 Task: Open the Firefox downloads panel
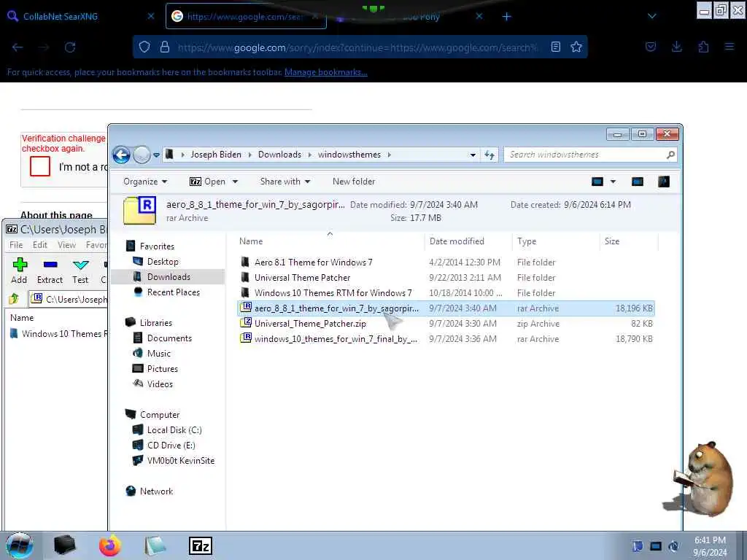click(676, 47)
